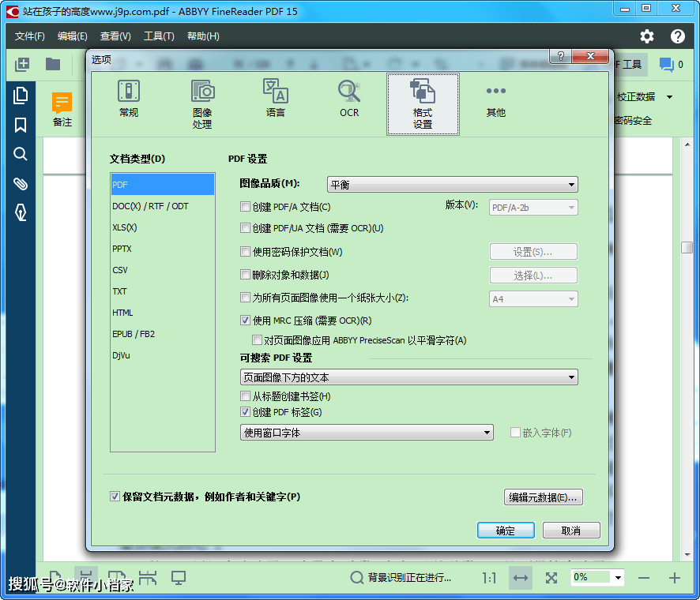Select PPTX in document type list
Screen dimensions: 700x600
click(x=163, y=249)
